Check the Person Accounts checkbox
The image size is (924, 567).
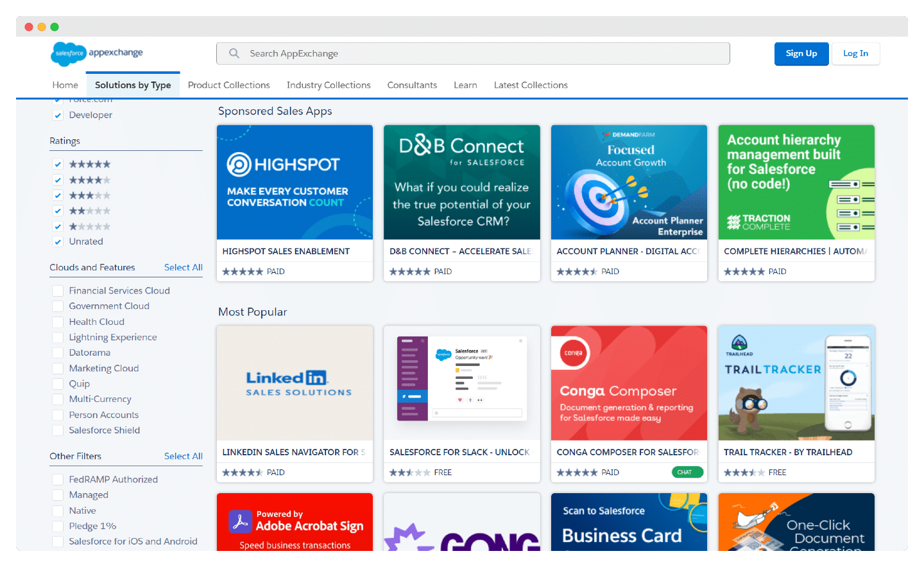(58, 415)
